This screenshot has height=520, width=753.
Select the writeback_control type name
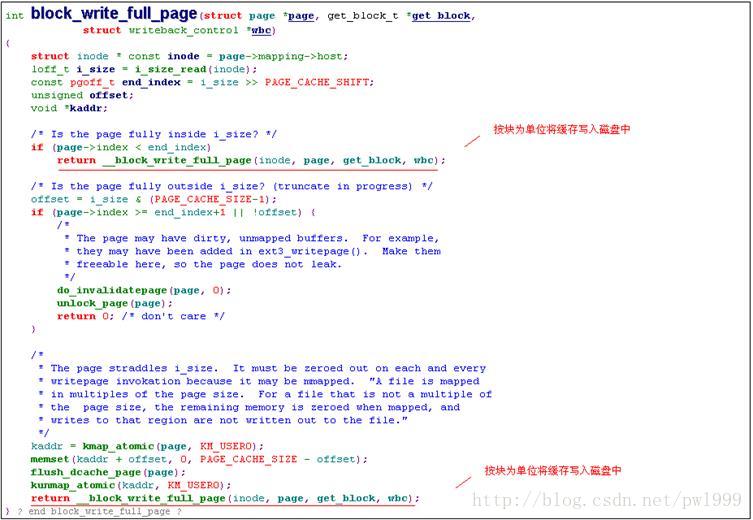183,30
